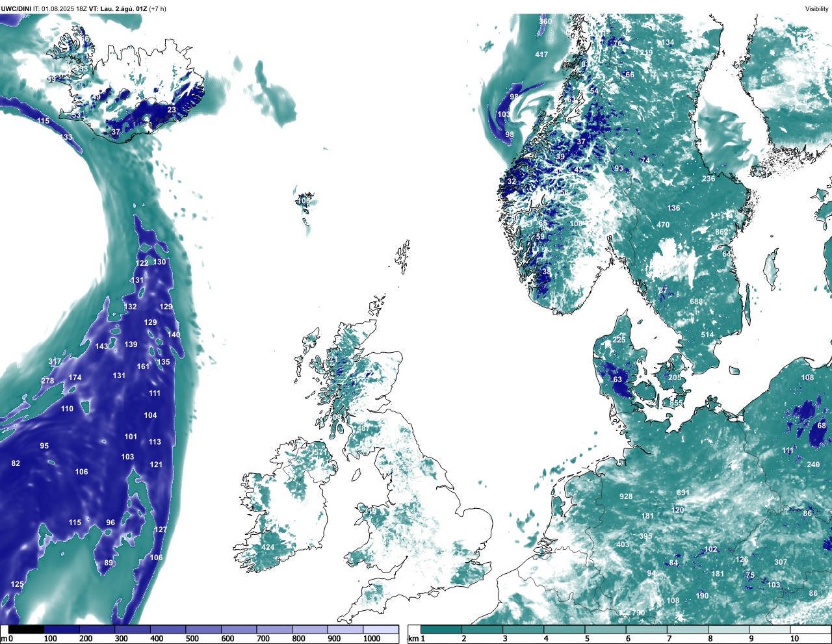The height and width of the screenshot is (644, 832).
Task: Click the value '240' near the eastern edge
Action: point(813,465)
